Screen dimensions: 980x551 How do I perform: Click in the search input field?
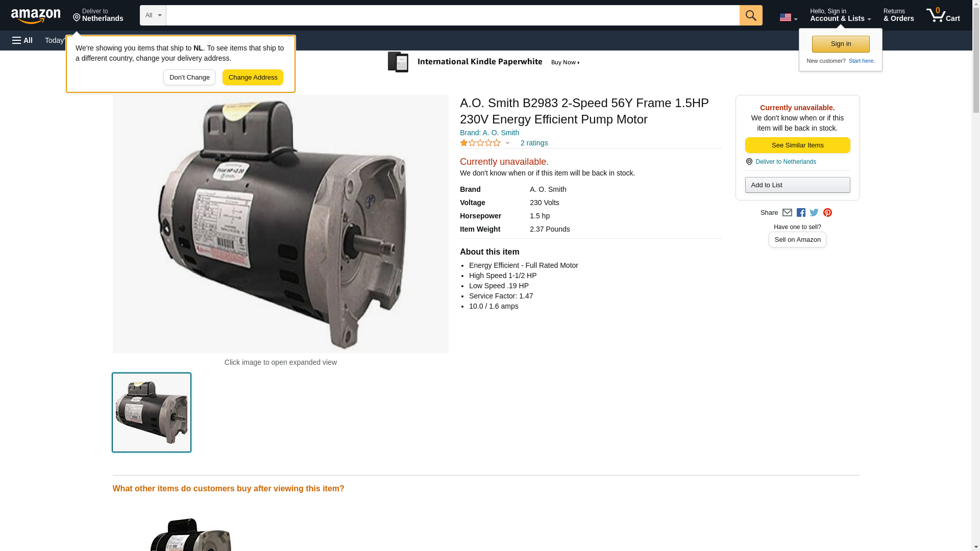[x=453, y=15]
